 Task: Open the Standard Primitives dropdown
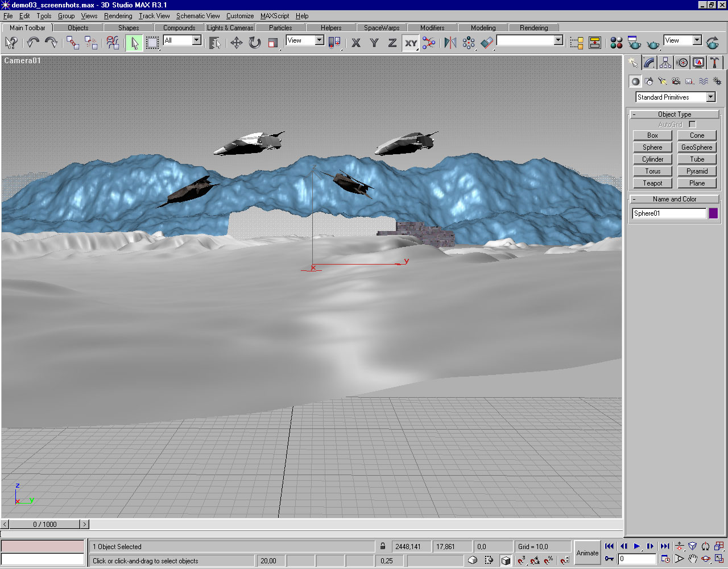point(710,97)
